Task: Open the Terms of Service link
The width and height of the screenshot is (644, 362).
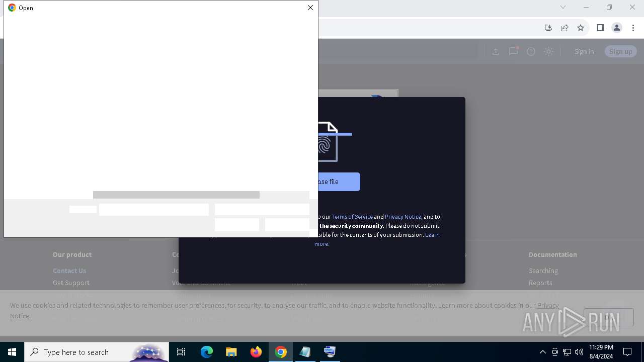Action: pos(352,217)
